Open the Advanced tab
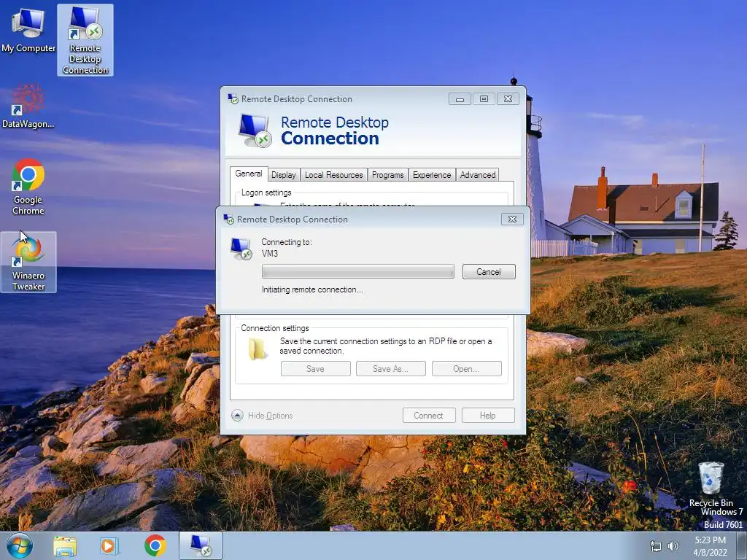The width and height of the screenshot is (747, 560). point(478,175)
